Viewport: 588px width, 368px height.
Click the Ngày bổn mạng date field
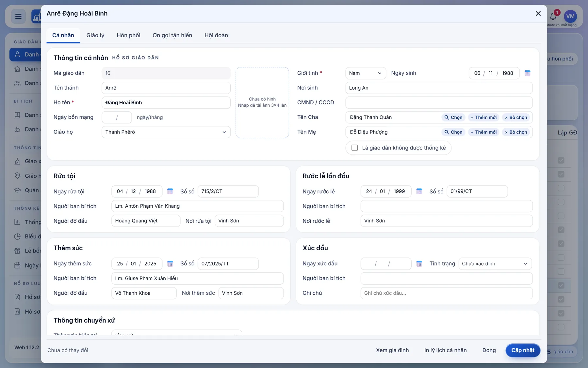click(x=117, y=117)
